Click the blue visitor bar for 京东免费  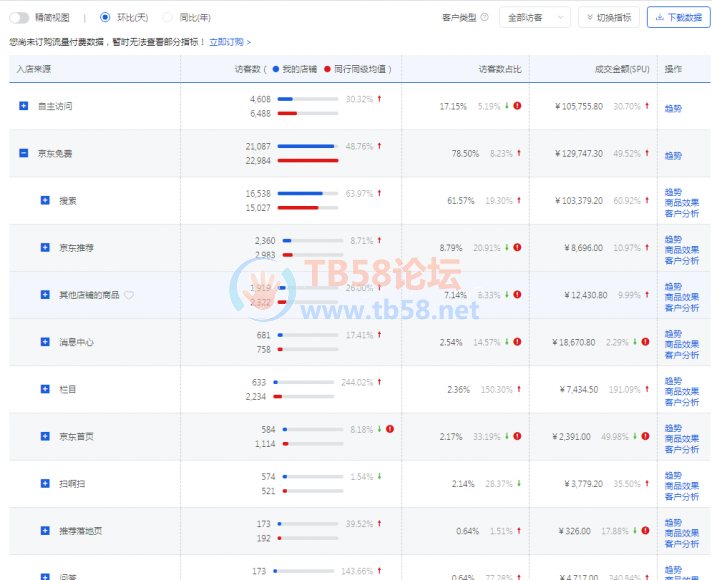tap(306, 146)
